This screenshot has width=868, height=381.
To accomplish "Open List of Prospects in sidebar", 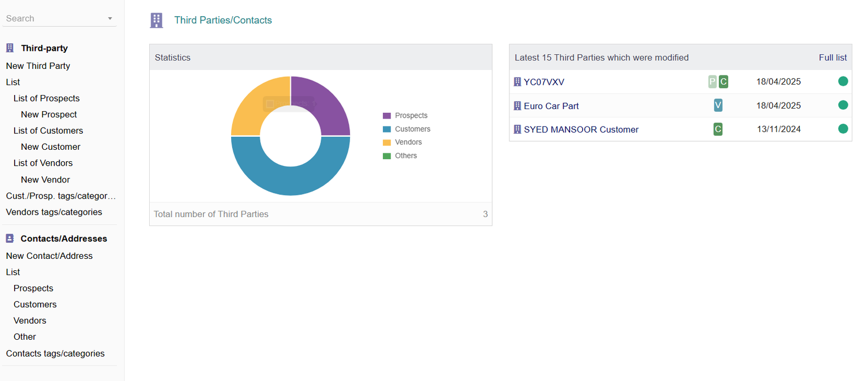I will point(47,98).
